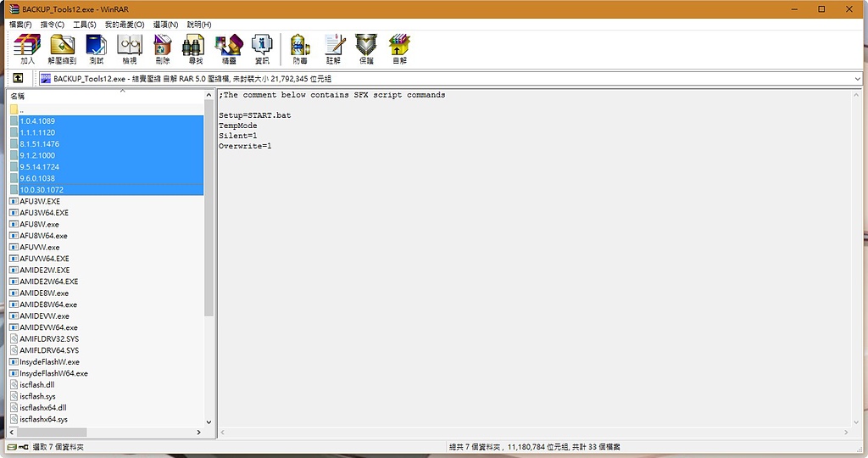Click the file list scroll up arrow
This screenshot has height=458, width=868.
pyautogui.click(x=209, y=95)
